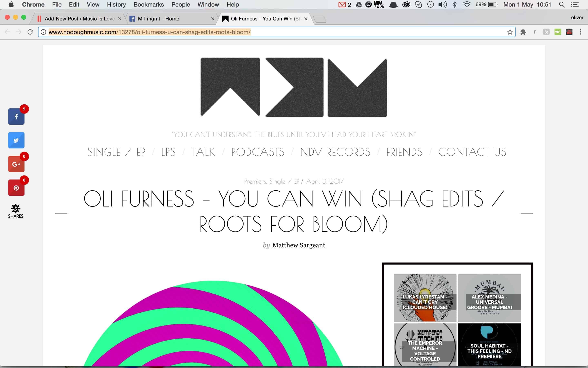Image resolution: width=588 pixels, height=368 pixels.
Task: Reload the current page
Action: pos(30,32)
